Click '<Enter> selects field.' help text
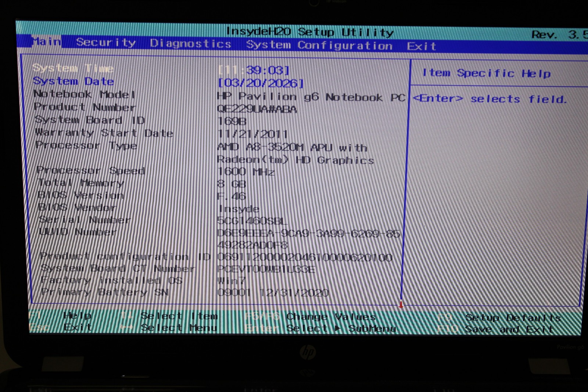The width and height of the screenshot is (588, 392). 490,99
